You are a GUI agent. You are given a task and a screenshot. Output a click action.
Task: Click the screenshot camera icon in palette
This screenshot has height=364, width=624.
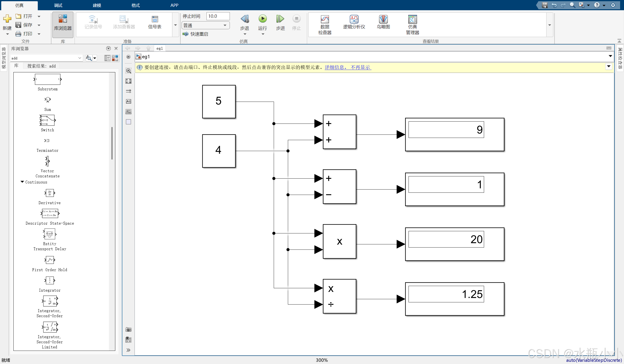pyautogui.click(x=128, y=329)
